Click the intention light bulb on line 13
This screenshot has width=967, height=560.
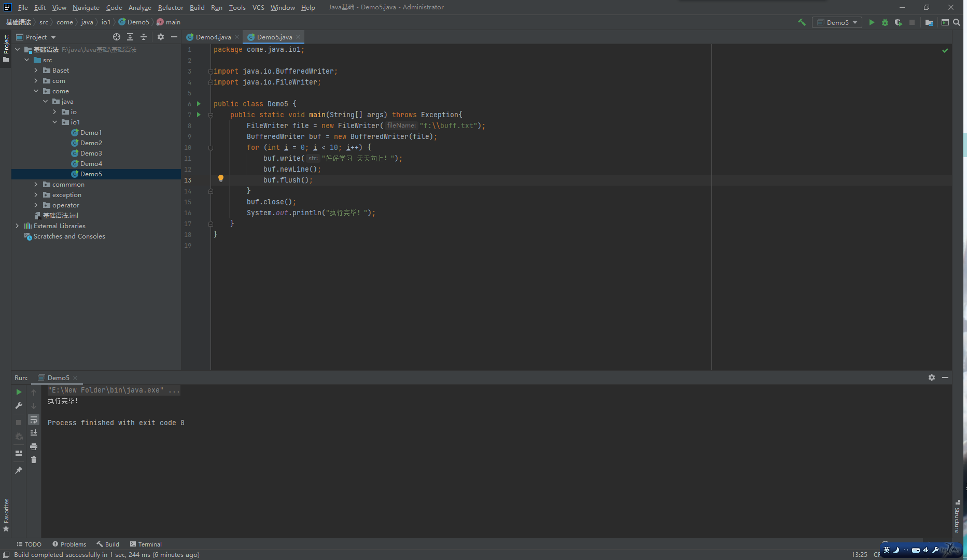tap(221, 178)
